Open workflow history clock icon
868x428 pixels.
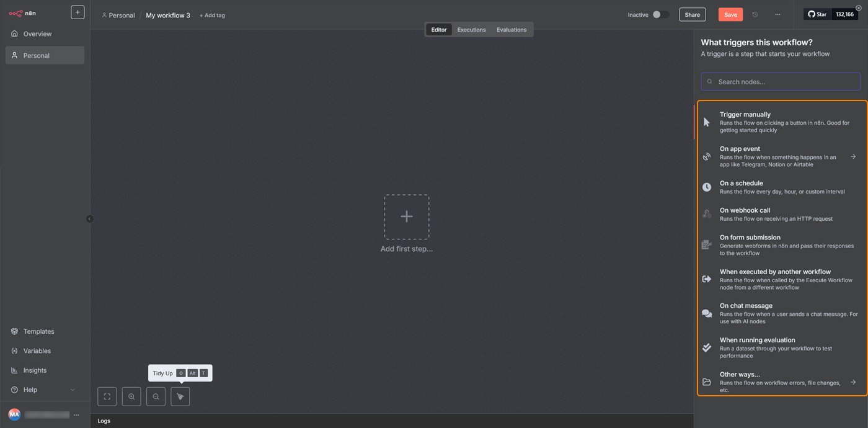click(x=755, y=15)
